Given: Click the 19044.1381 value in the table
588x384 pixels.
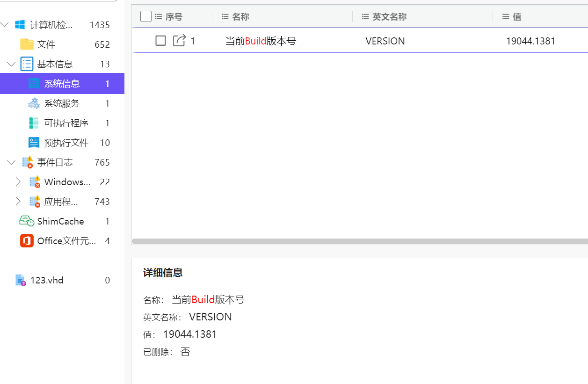Looking at the screenshot, I should click(x=530, y=41).
